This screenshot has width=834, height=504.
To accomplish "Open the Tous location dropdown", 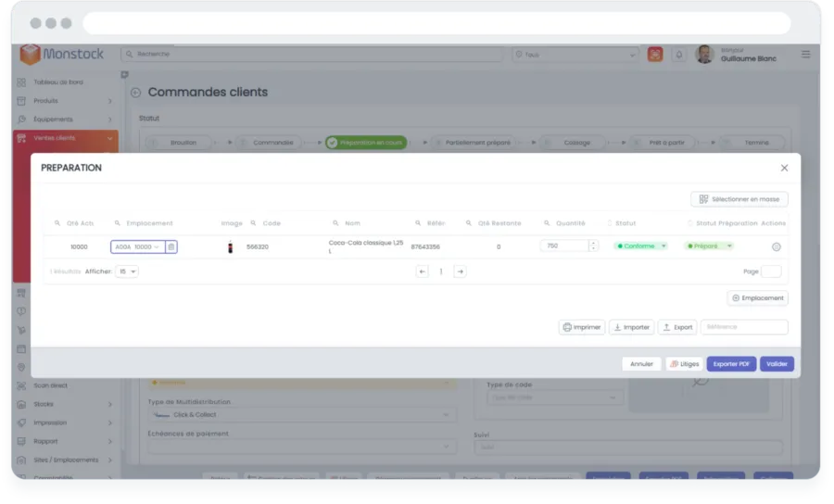I will (575, 55).
